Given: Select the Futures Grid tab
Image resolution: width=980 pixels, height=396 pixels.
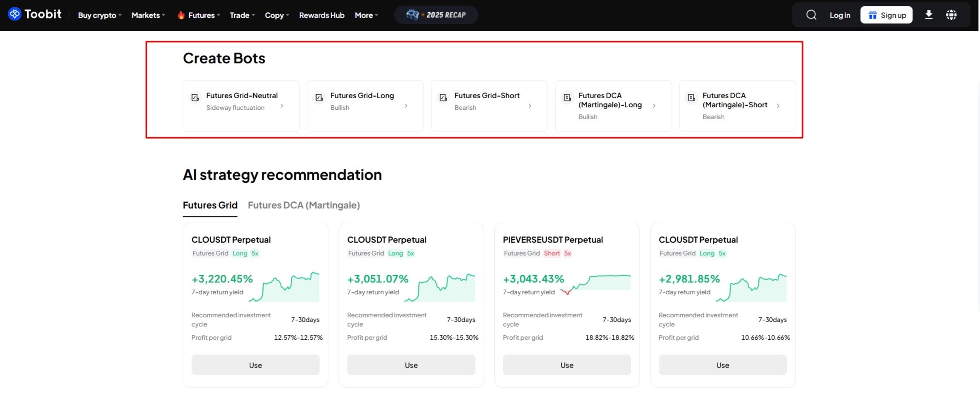Looking at the screenshot, I should [210, 205].
